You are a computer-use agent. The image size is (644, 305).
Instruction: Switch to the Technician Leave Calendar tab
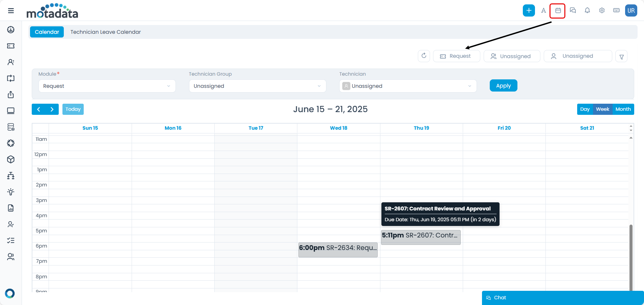(x=105, y=32)
